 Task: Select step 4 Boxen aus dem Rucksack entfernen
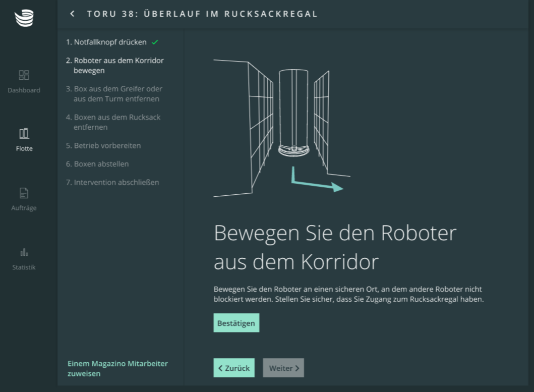113,122
